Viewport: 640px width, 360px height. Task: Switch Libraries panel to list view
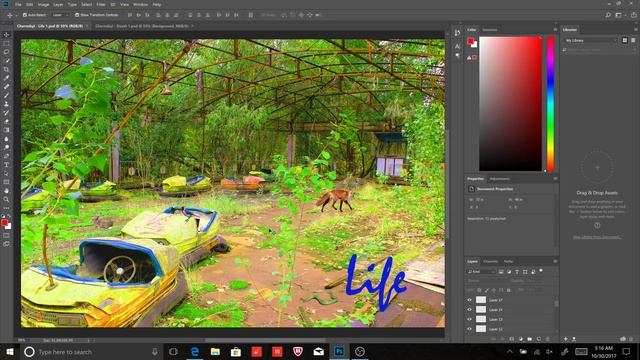pyautogui.click(x=633, y=40)
